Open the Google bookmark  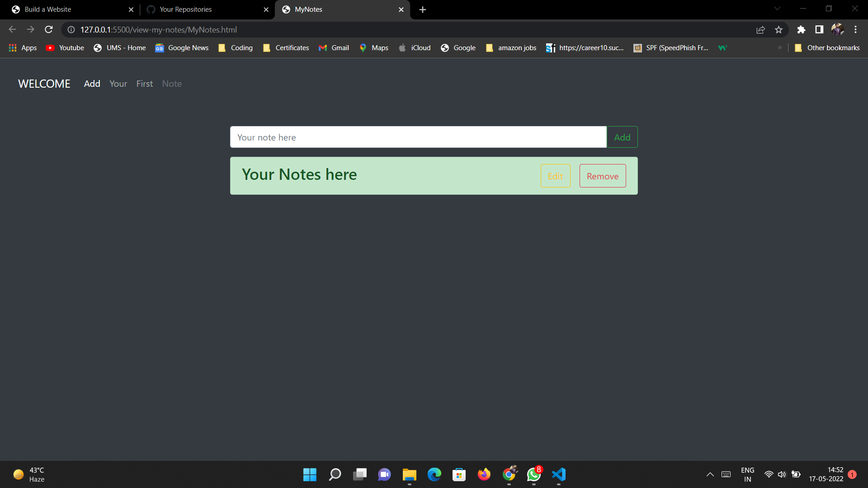point(458,47)
